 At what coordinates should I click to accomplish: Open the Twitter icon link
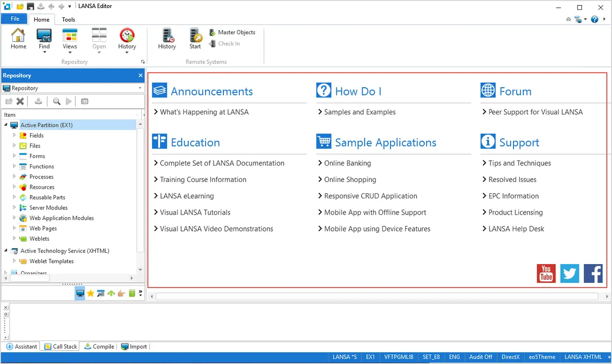click(570, 274)
